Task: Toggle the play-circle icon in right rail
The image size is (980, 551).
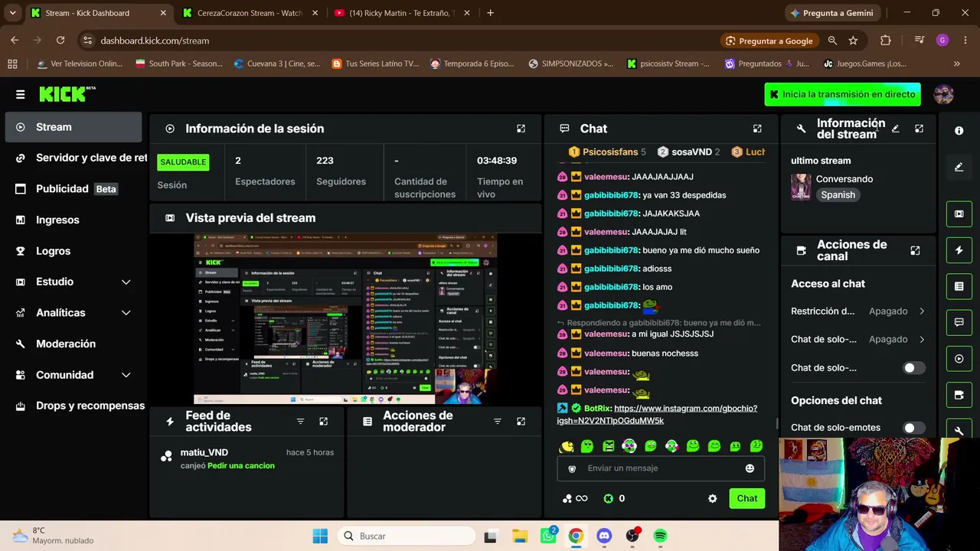Action: click(x=959, y=358)
